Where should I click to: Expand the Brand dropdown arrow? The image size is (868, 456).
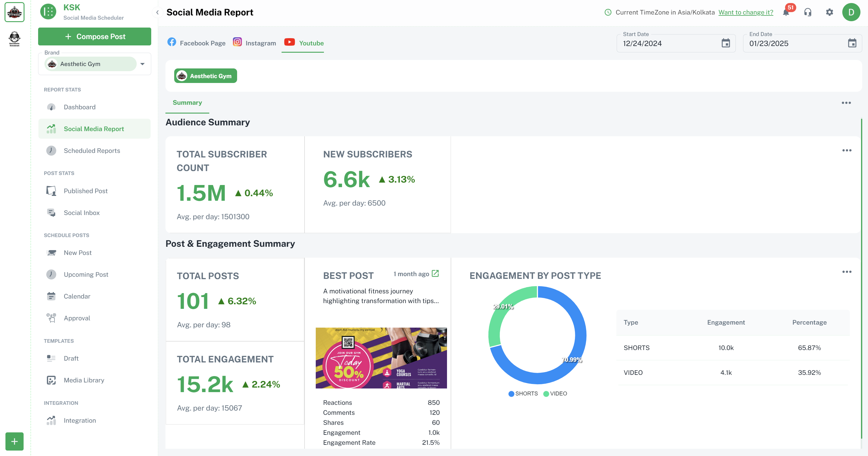142,64
